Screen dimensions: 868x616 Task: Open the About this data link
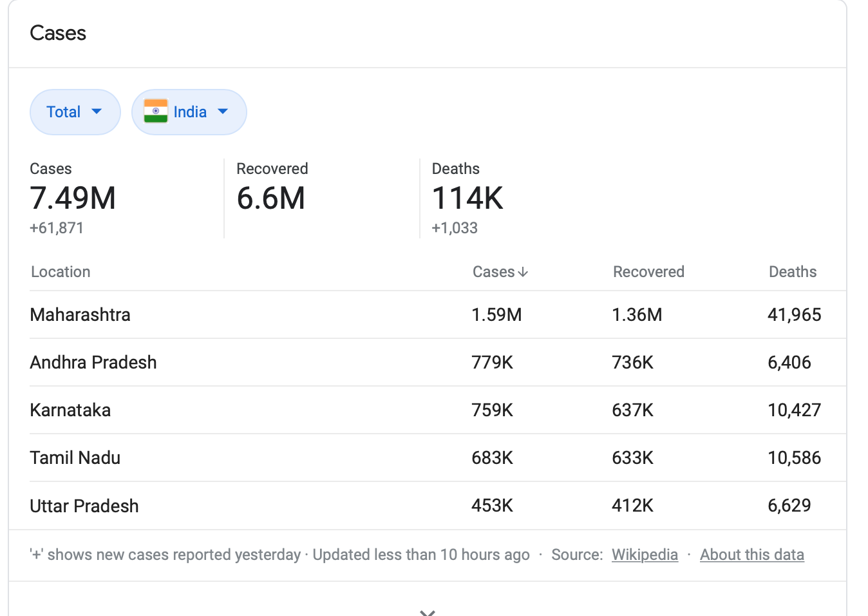coord(752,555)
